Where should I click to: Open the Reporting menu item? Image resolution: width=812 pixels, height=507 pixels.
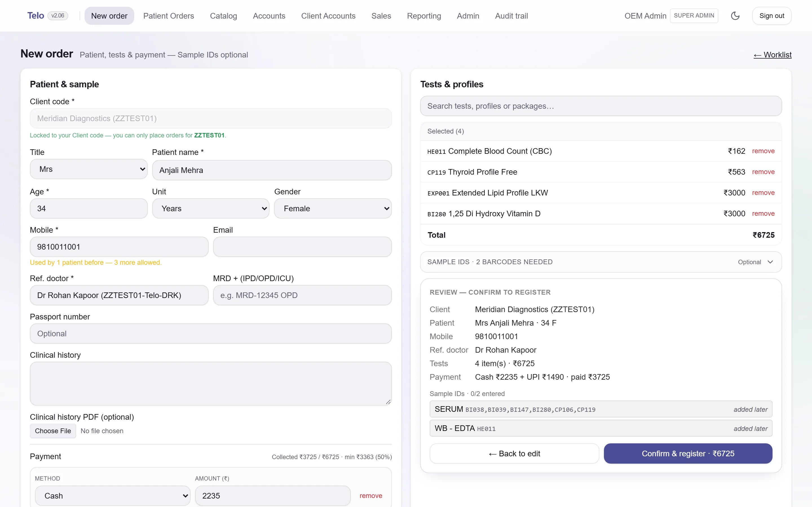coord(424,16)
